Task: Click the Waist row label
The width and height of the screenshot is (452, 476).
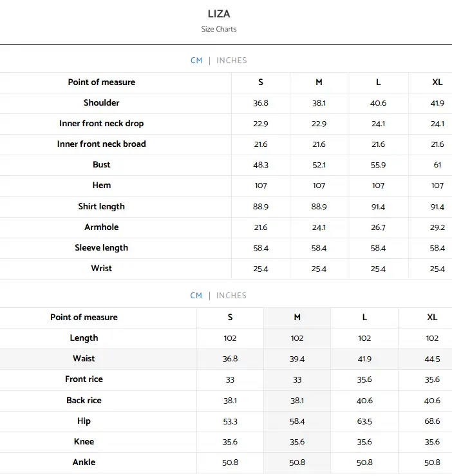Action: pos(84,359)
